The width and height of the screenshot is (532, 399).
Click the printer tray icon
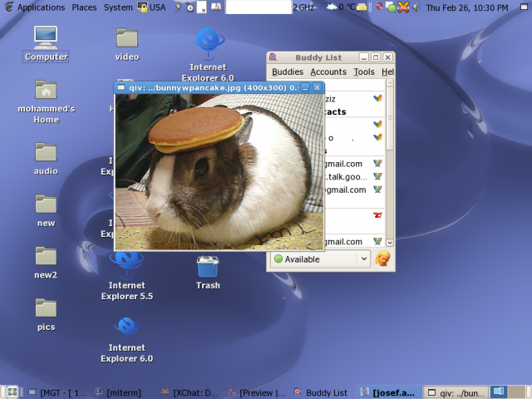[362, 7]
